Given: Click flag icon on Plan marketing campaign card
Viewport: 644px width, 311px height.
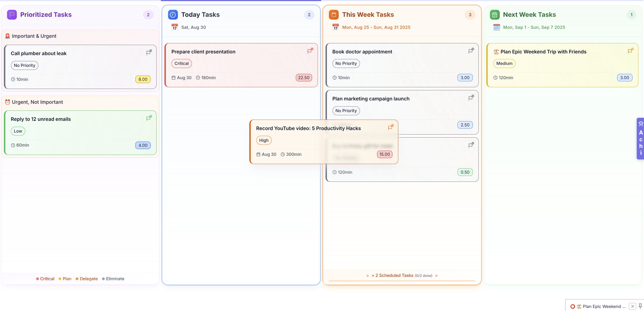Looking at the screenshot, I should coord(471,98).
